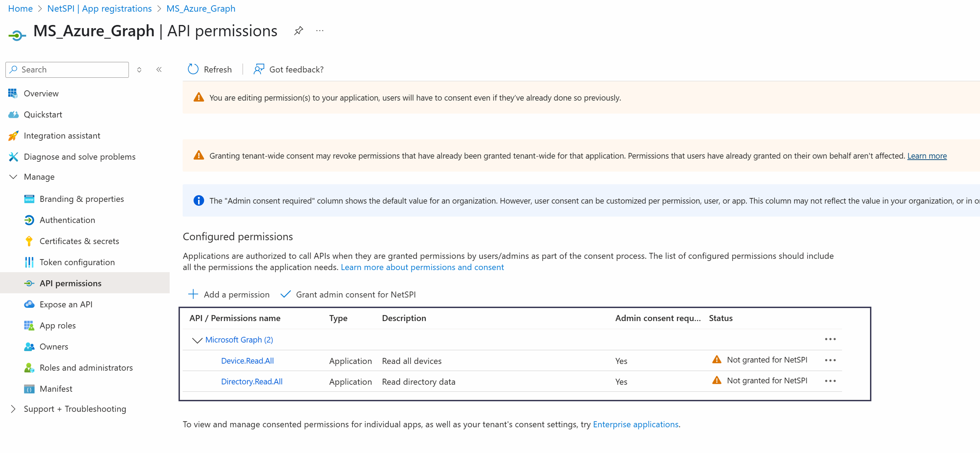Click the Refresh icon in the toolbar
Image resolution: width=980 pixels, height=453 pixels.
click(193, 69)
